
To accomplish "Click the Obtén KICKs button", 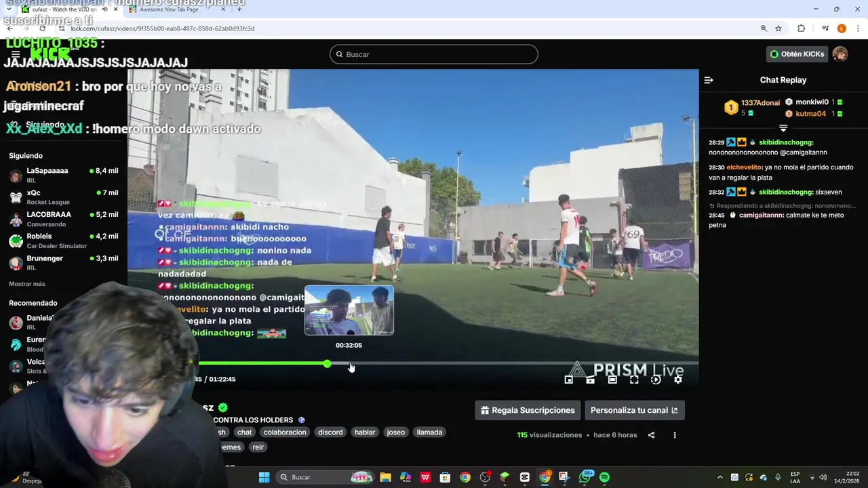I will click(x=797, y=54).
